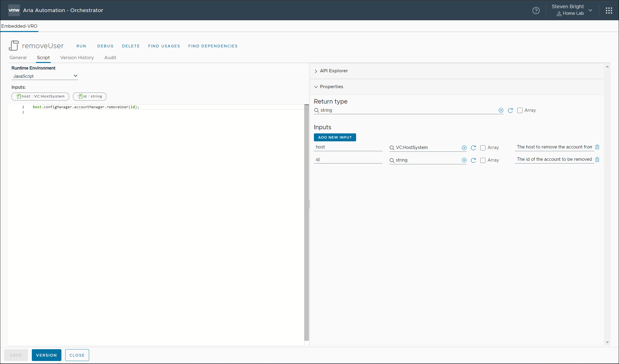The width and height of the screenshot is (619, 364).
Task: Click the code editor vertical scrollbar
Action: coord(306,222)
